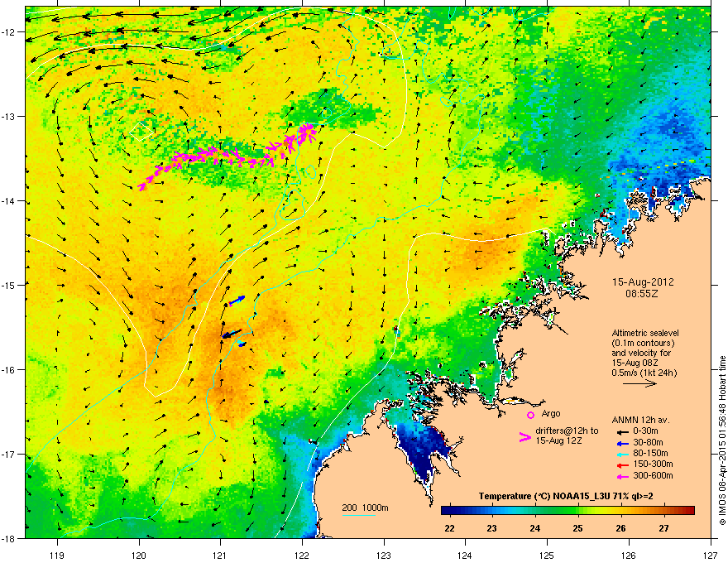
Task: Click the latitude axis label -13
Action: 8,116
